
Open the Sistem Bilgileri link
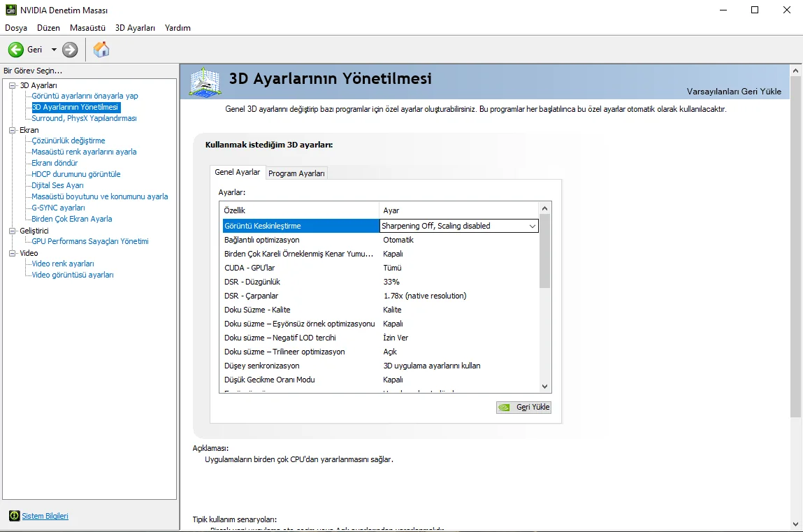pyautogui.click(x=45, y=516)
